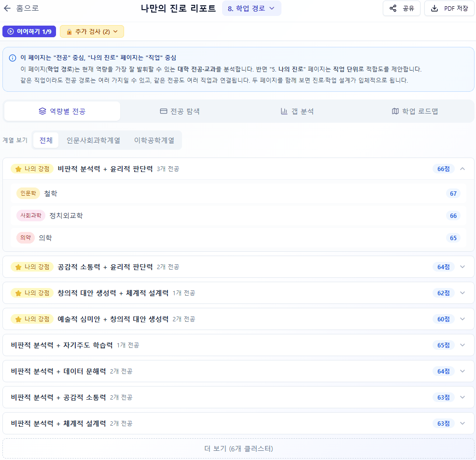Expand 창의적 대안 생성력 + 체계적 설계력 chevron
This screenshot has height=460, width=476.
pyautogui.click(x=462, y=293)
